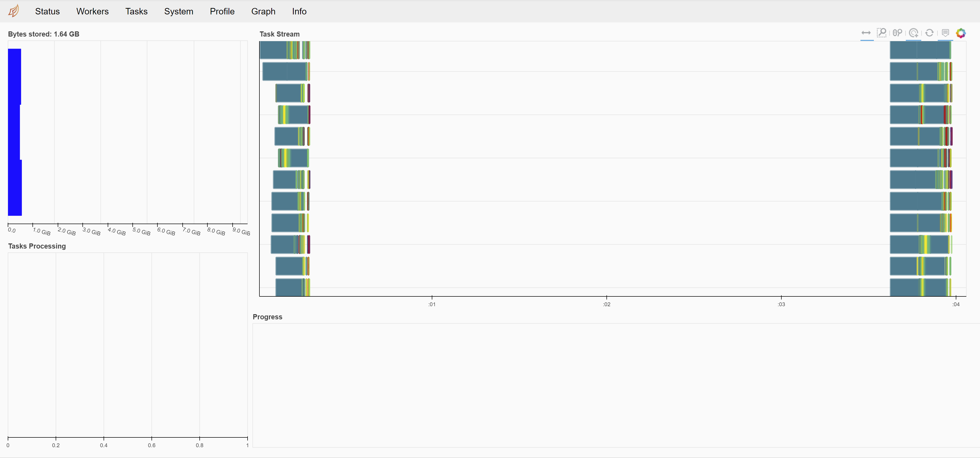The width and height of the screenshot is (980, 458).
Task: Open the System page
Action: click(179, 11)
